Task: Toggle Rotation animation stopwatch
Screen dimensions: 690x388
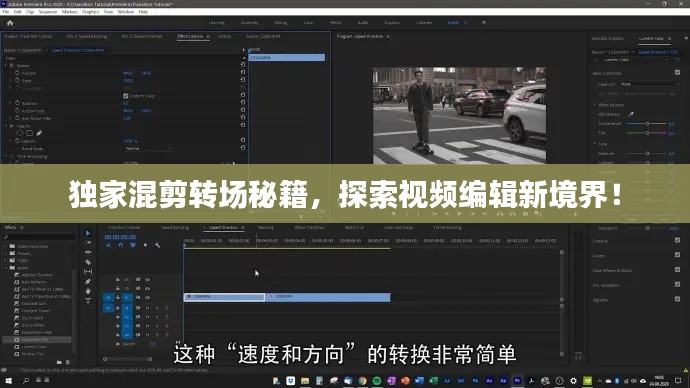Action: click(18, 103)
